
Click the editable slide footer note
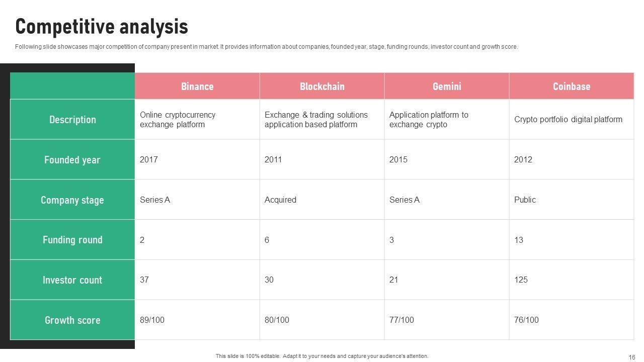point(322,356)
